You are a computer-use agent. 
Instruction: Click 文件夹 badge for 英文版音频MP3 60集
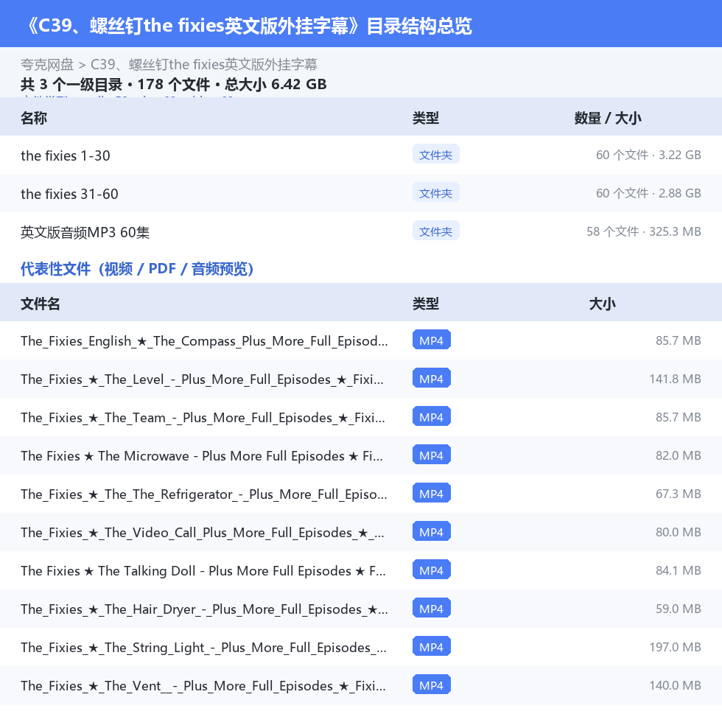tap(435, 231)
